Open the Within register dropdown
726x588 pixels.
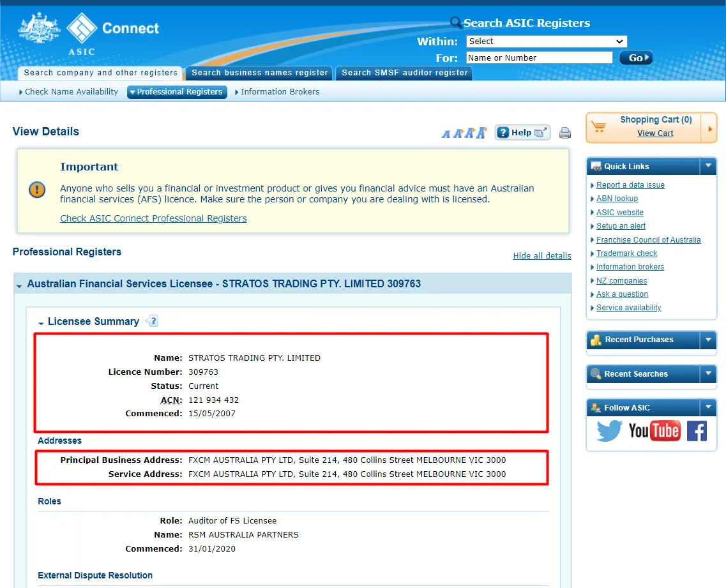tap(547, 41)
